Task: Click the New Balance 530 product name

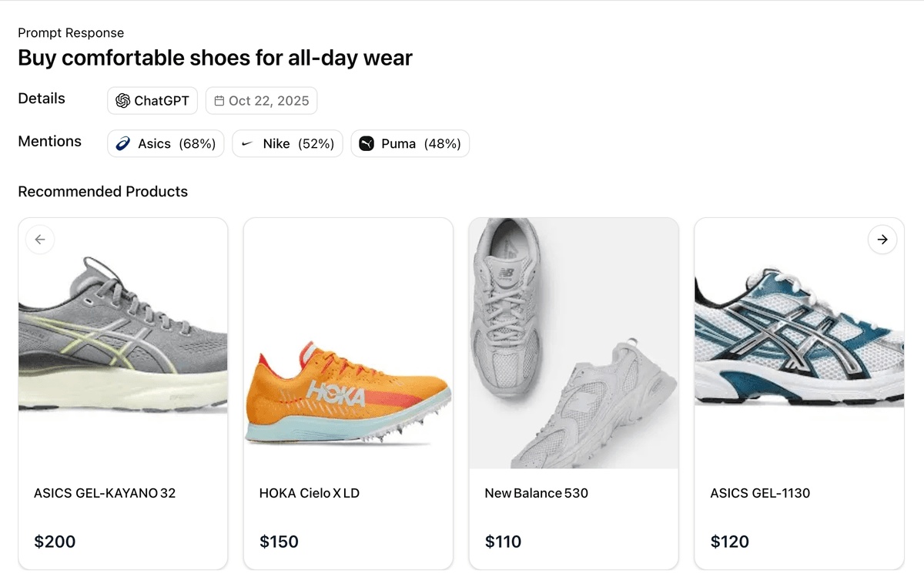Action: click(x=536, y=493)
